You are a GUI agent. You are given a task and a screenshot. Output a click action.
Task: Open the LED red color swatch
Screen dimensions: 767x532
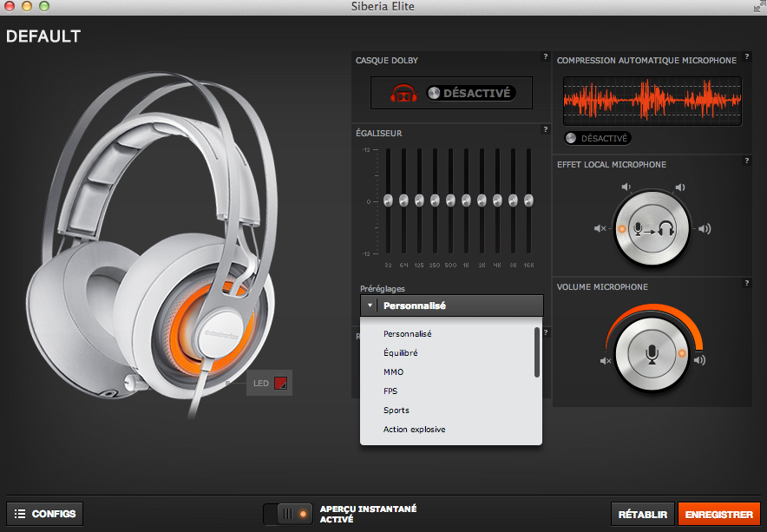280,383
